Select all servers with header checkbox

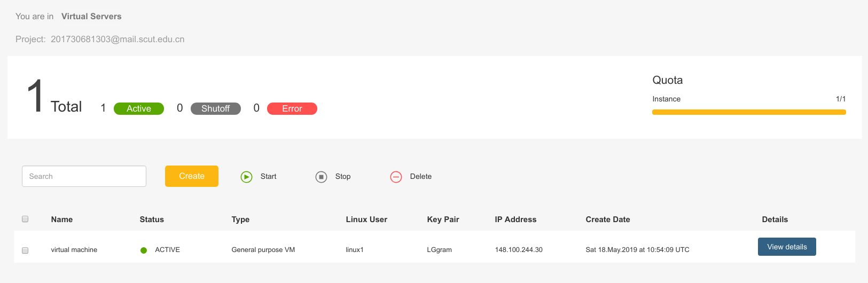(25, 219)
